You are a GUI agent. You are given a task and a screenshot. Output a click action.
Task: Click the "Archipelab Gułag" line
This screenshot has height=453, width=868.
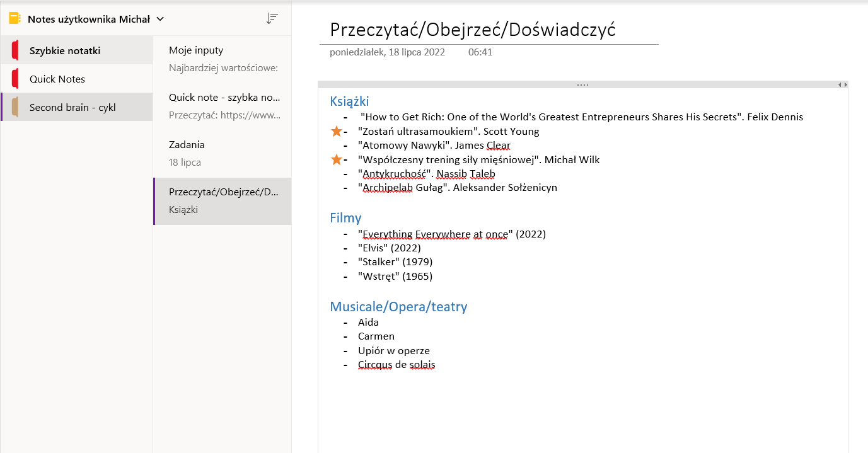(x=457, y=188)
